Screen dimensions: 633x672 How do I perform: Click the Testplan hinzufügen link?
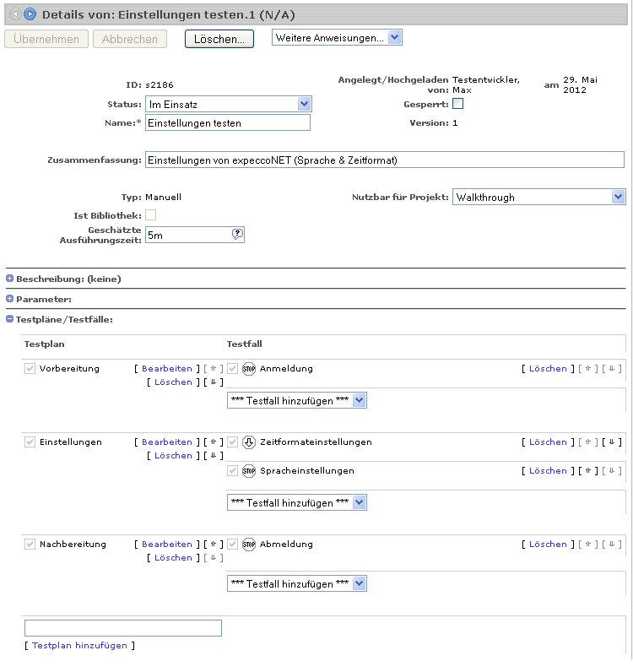(79, 646)
